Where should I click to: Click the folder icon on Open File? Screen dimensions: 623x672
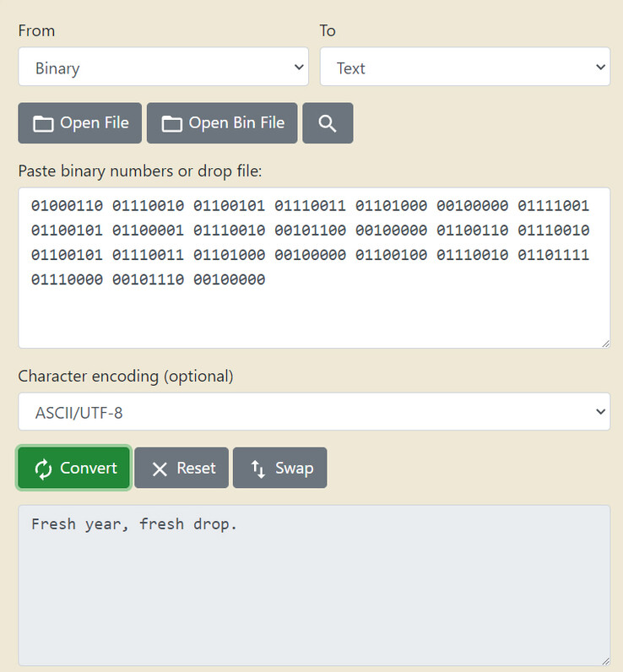pyautogui.click(x=43, y=124)
